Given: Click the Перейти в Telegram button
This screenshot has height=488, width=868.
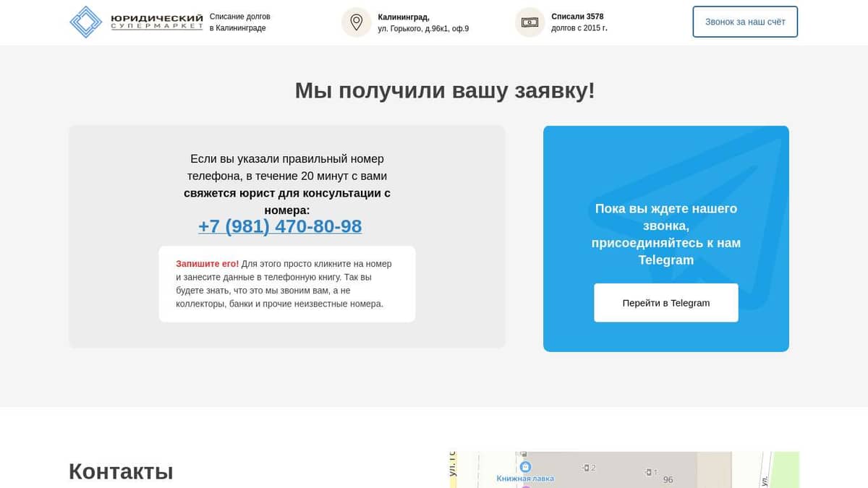Looking at the screenshot, I should pyautogui.click(x=665, y=303).
